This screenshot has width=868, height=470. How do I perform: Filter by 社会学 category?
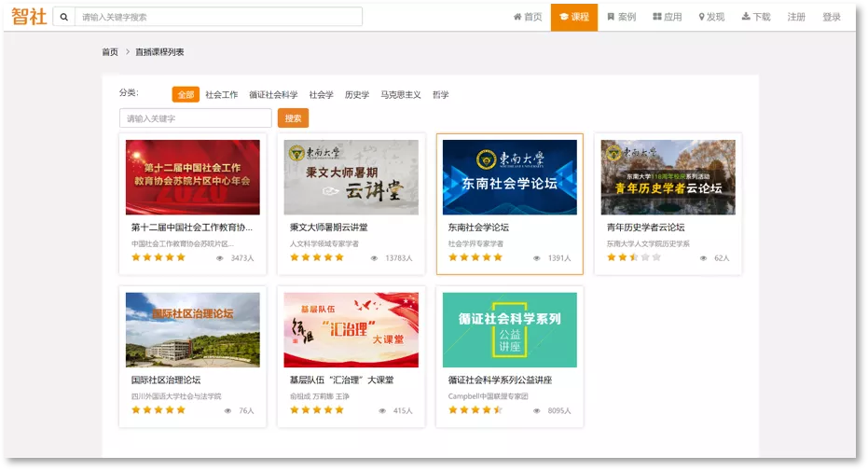[321, 95]
